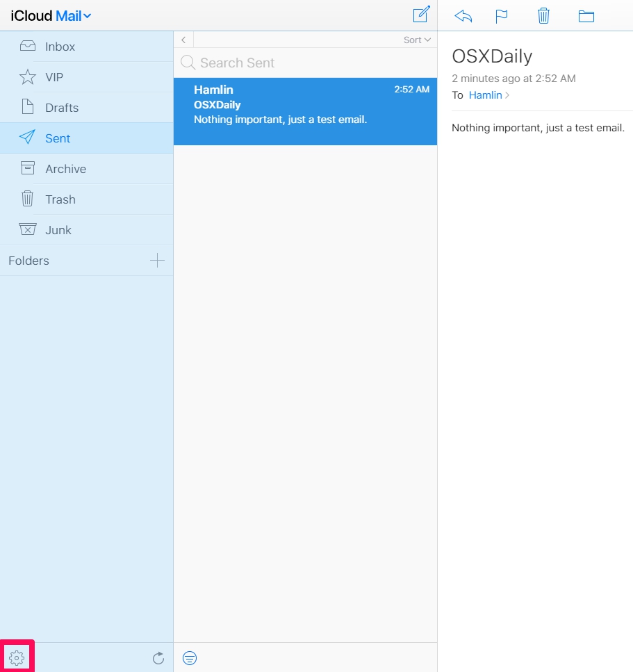The image size is (633, 672).
Task: Open message actions with the bottom circle icon
Action: coord(190,657)
